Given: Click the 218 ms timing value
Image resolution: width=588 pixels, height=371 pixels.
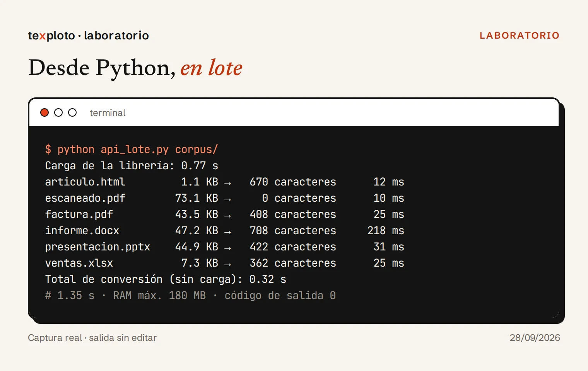Looking at the screenshot, I should coord(386,231).
